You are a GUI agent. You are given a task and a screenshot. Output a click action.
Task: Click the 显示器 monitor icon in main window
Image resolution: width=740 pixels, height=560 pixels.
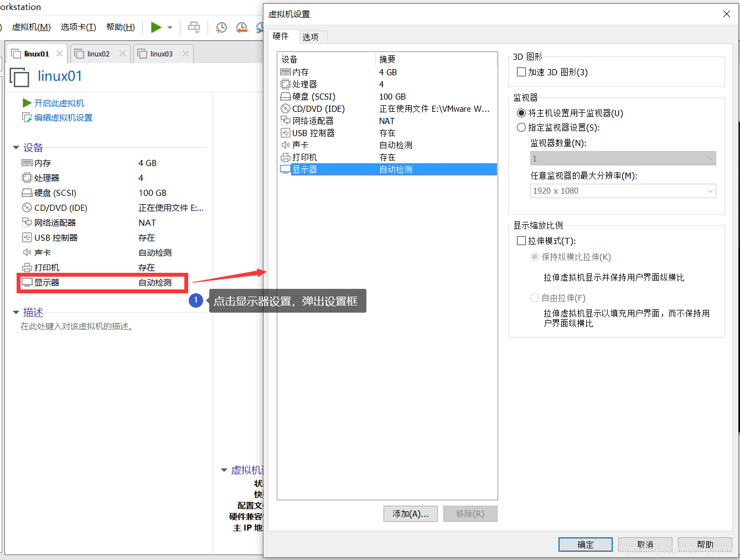27,282
